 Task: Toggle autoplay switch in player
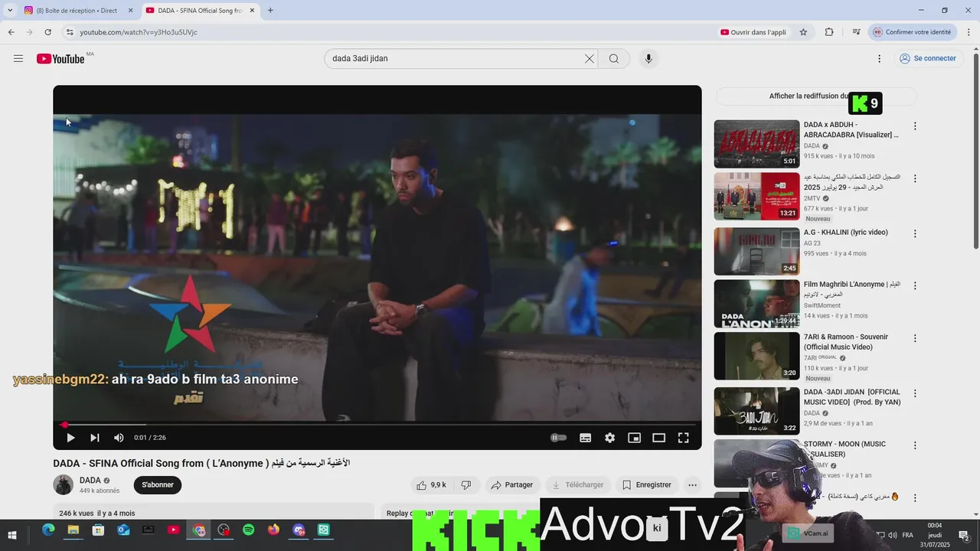pos(559,438)
